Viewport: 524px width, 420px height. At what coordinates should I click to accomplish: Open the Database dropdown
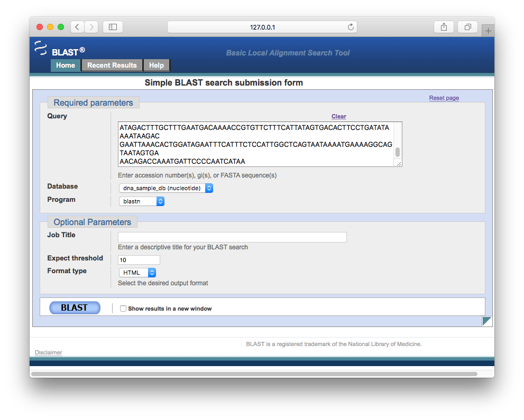[166, 188]
